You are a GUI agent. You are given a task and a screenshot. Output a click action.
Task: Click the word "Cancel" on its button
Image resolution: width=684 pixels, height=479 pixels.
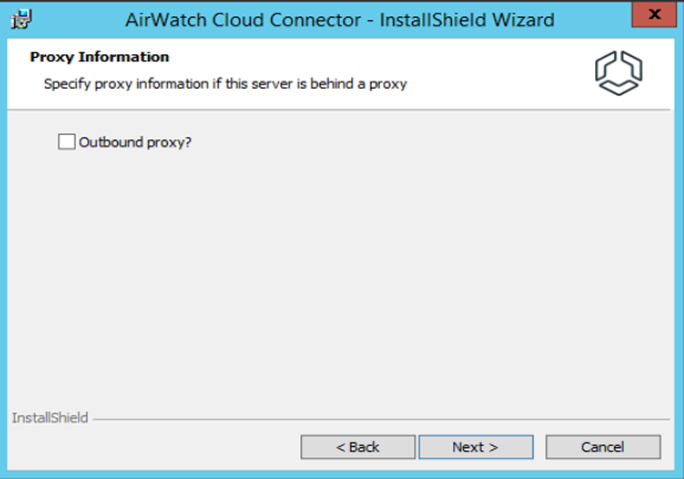(603, 447)
